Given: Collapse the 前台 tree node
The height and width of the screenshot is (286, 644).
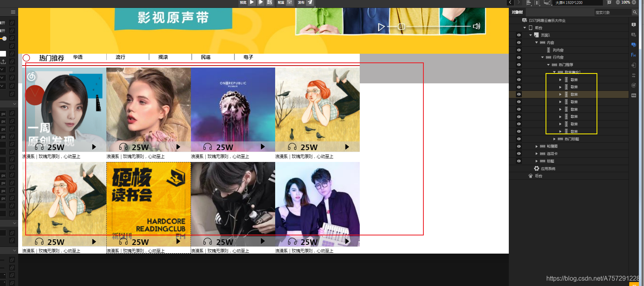Looking at the screenshot, I should click(525, 28).
